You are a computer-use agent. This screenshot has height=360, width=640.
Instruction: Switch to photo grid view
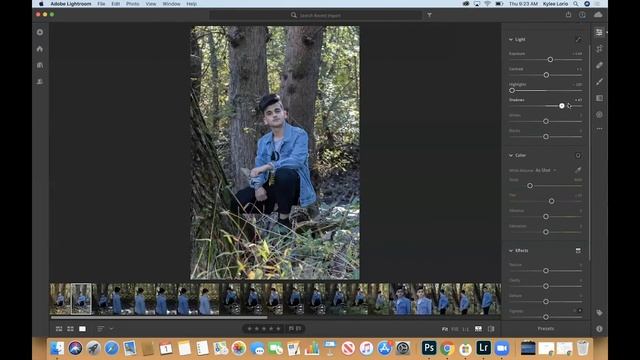point(59,329)
